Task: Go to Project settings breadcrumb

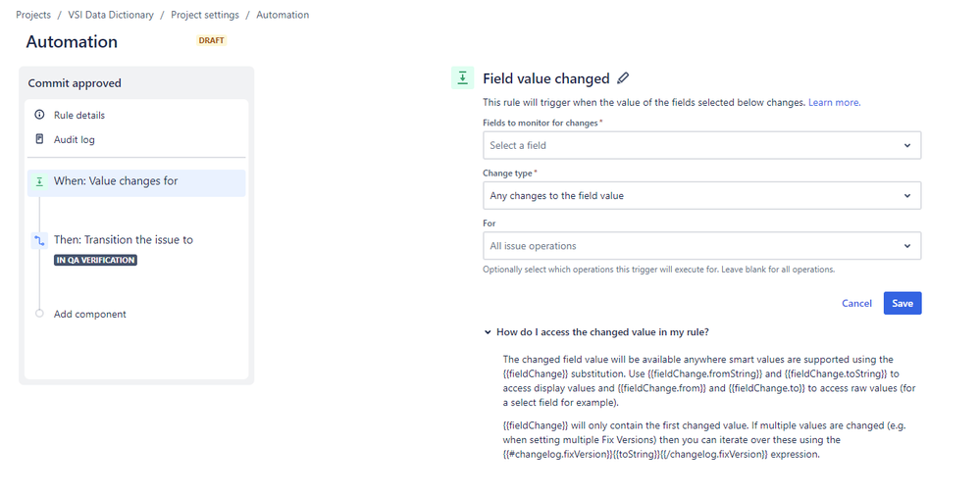Action: point(205,15)
